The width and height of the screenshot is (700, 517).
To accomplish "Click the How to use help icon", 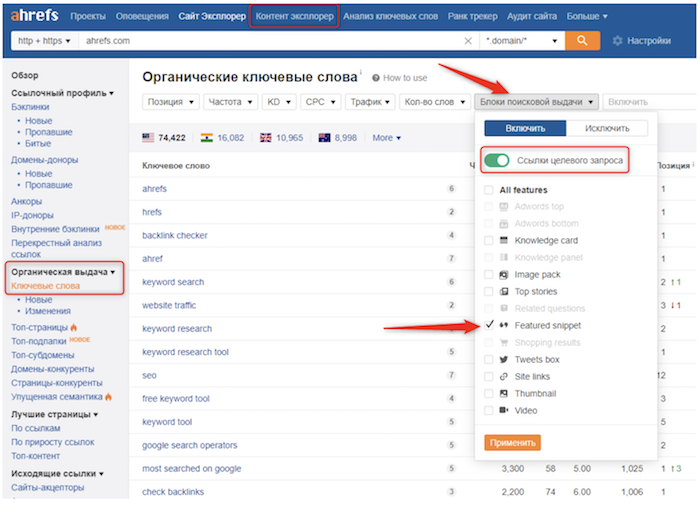I will point(376,78).
